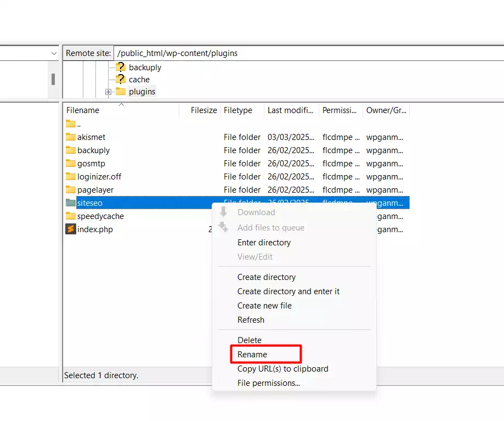Choose Enter directory from context menu
Screen dimensions: 504x421
(x=264, y=243)
